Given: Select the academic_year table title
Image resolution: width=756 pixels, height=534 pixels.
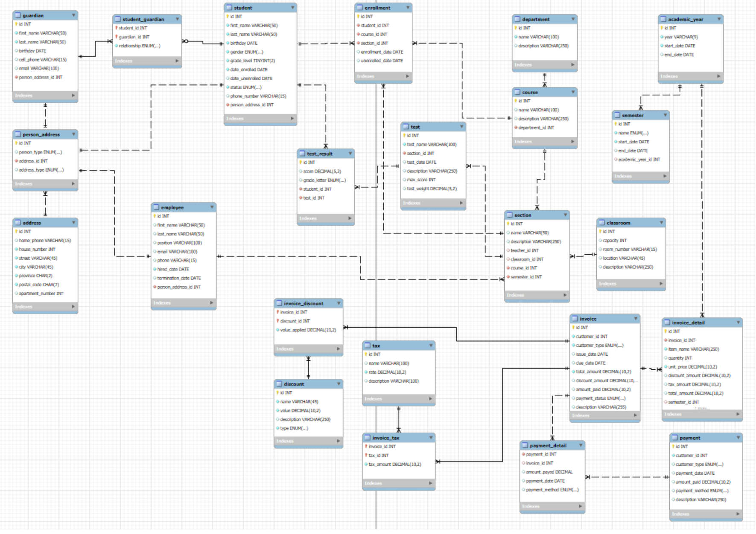Looking at the screenshot, I should pos(686,19).
